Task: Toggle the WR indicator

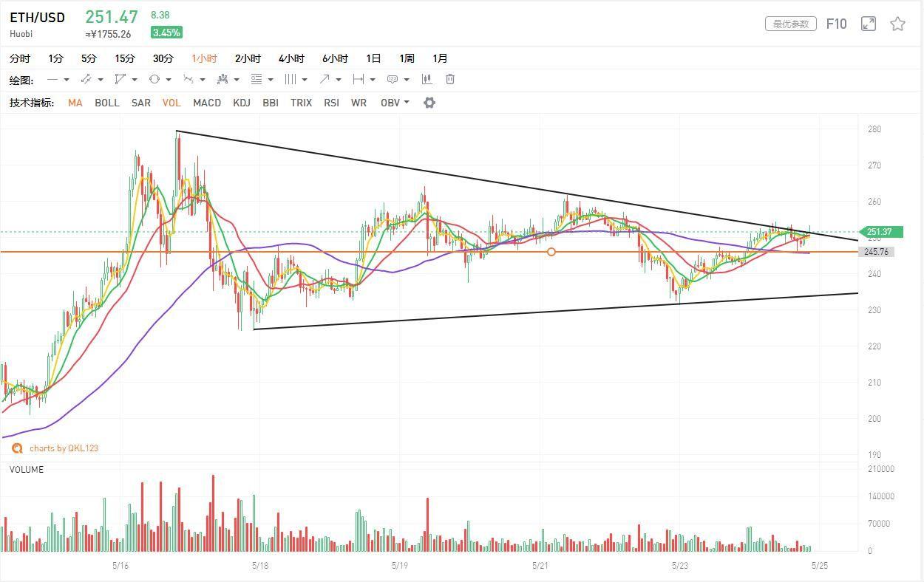Action: tap(359, 103)
